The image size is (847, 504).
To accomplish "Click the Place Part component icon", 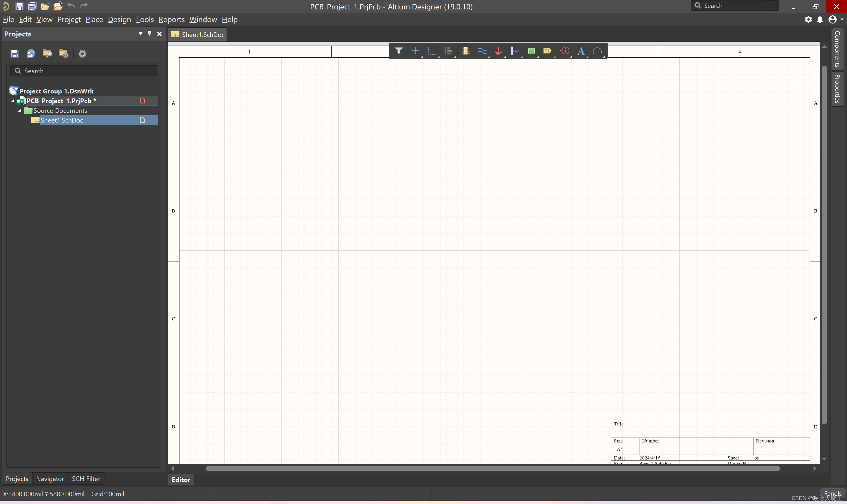I will (465, 51).
